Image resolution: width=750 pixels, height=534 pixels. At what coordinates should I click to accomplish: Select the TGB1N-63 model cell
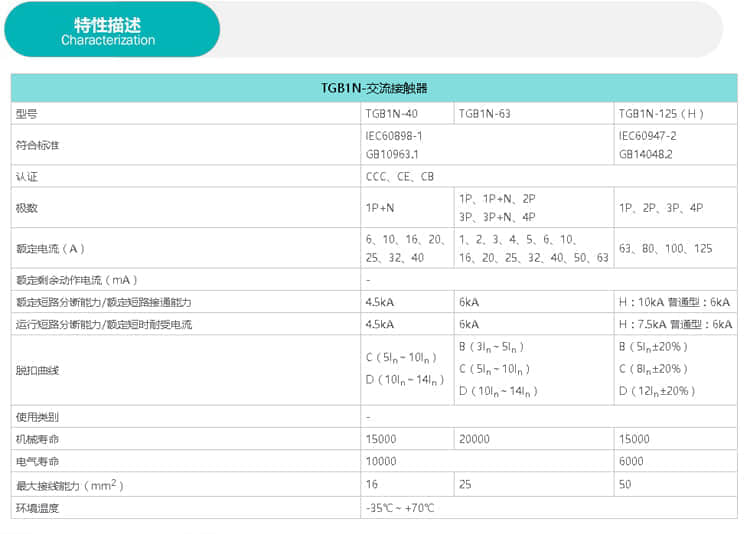[x=485, y=114]
